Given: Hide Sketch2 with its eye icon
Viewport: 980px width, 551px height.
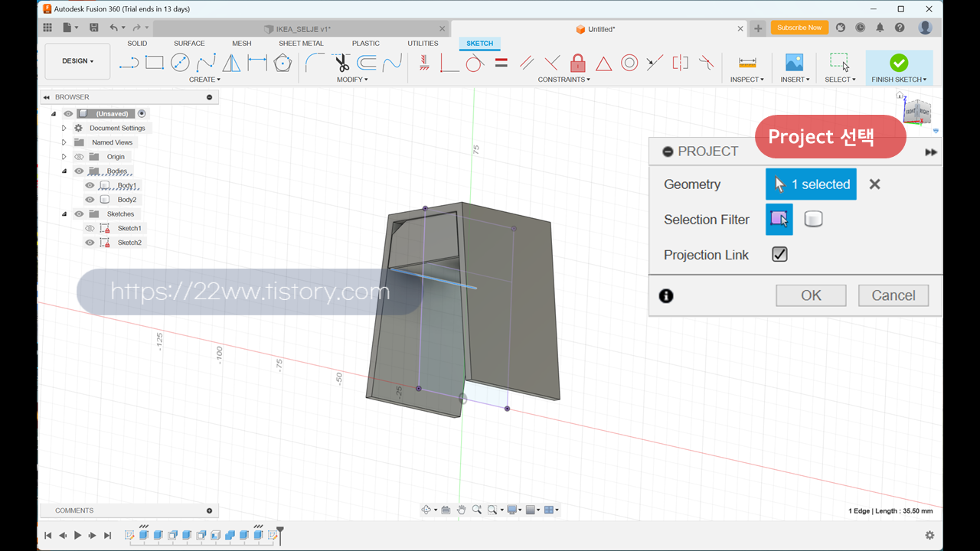Looking at the screenshot, I should tap(90, 243).
